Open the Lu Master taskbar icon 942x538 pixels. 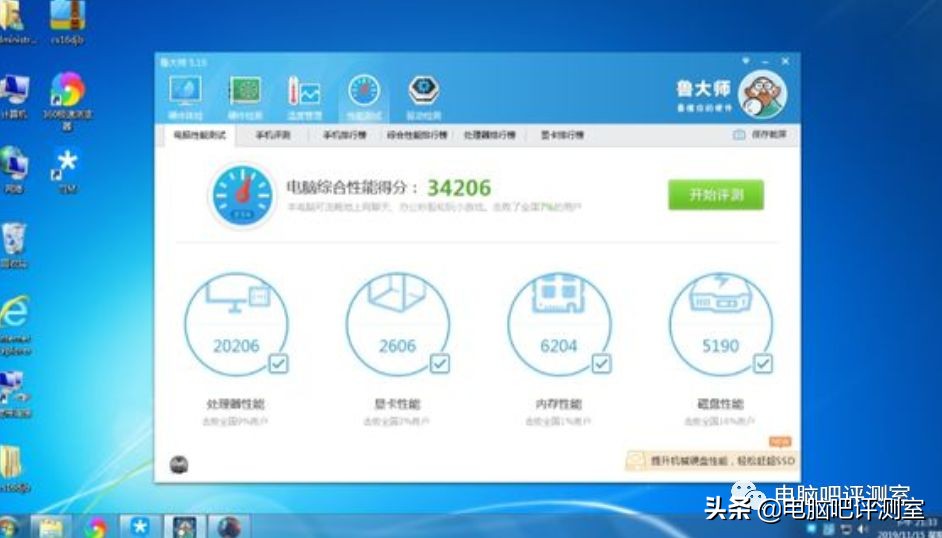point(184,527)
